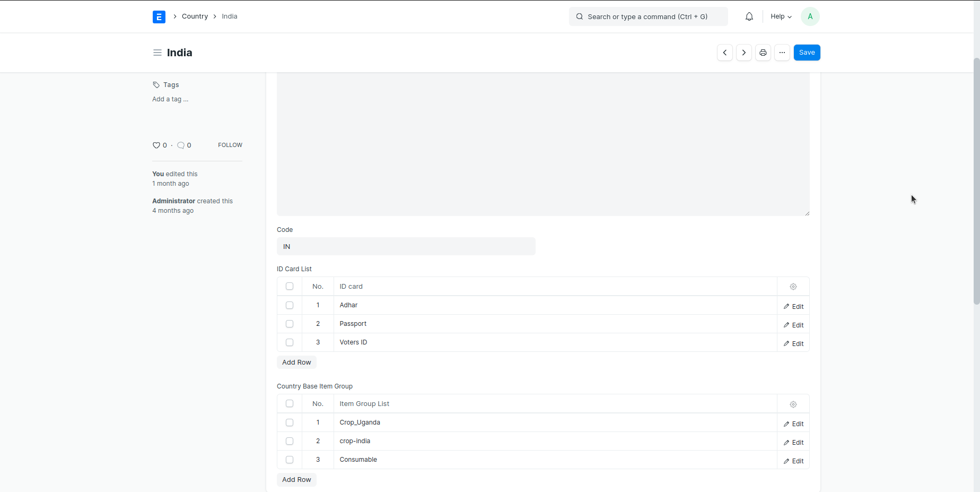This screenshot has height=492, width=980.
Task: Go to previous document arrow
Action: tap(724, 53)
